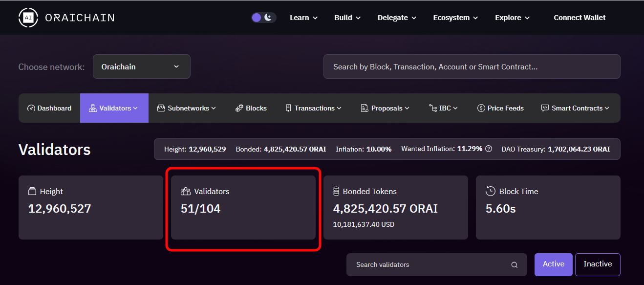
Task: Open the Choose network dropdown
Action: pyautogui.click(x=141, y=66)
